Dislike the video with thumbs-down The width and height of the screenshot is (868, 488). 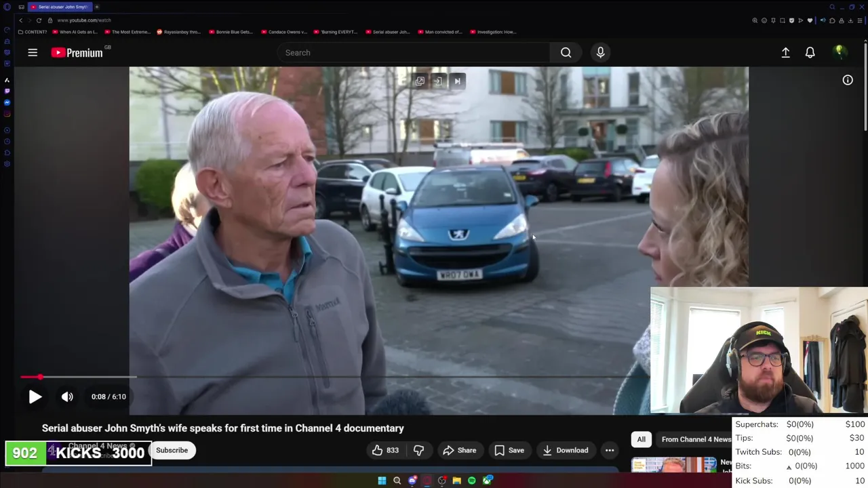click(x=418, y=450)
